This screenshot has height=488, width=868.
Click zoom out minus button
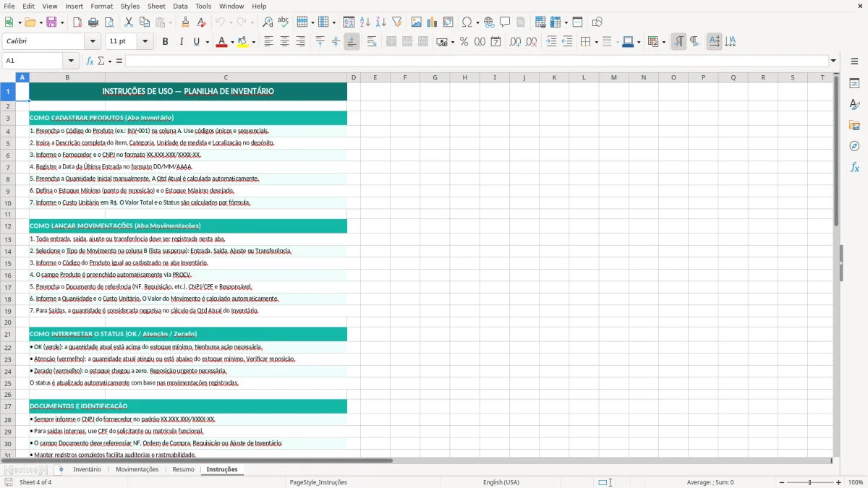pyautogui.click(x=781, y=482)
